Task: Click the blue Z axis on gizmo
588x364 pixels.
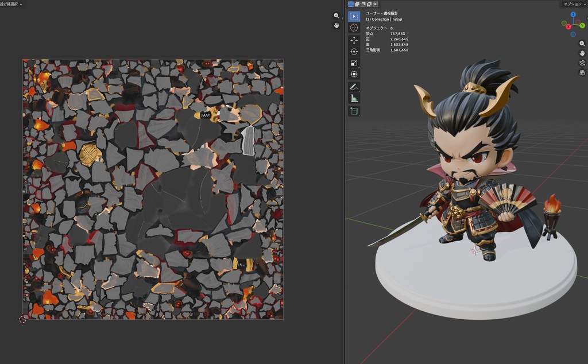Action: coord(573,14)
